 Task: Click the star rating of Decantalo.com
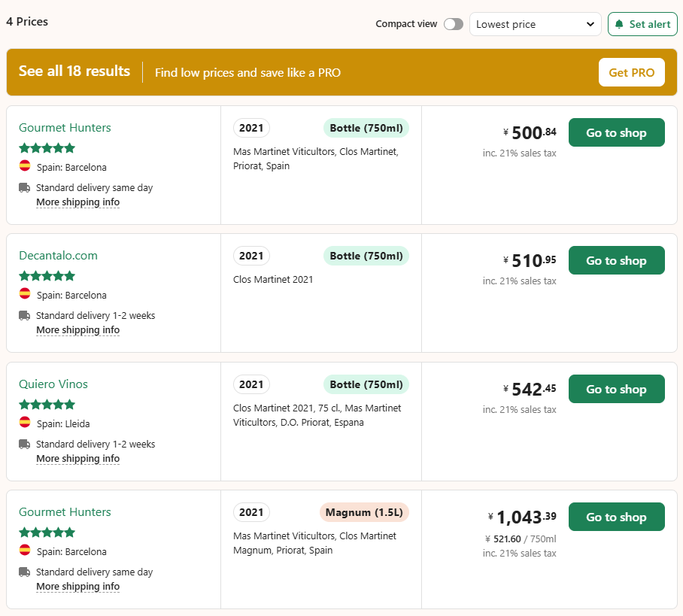pos(47,276)
